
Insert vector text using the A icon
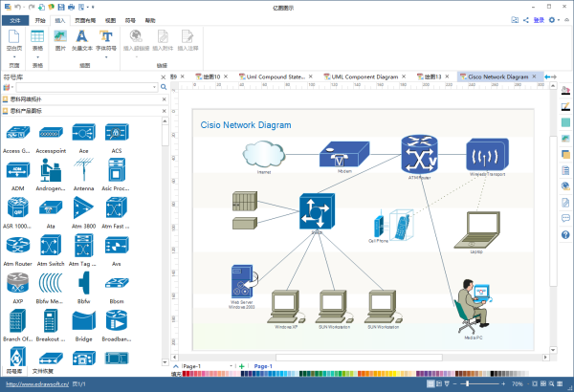[x=81, y=40]
